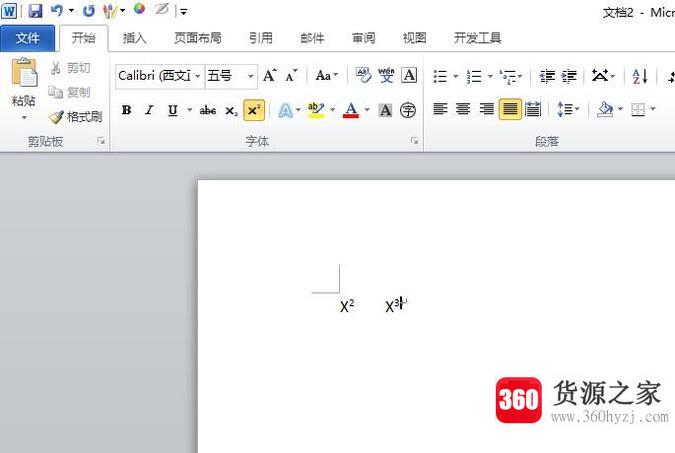The height and width of the screenshot is (453, 675).
Task: Click the Character Border icon
Action: (409, 75)
